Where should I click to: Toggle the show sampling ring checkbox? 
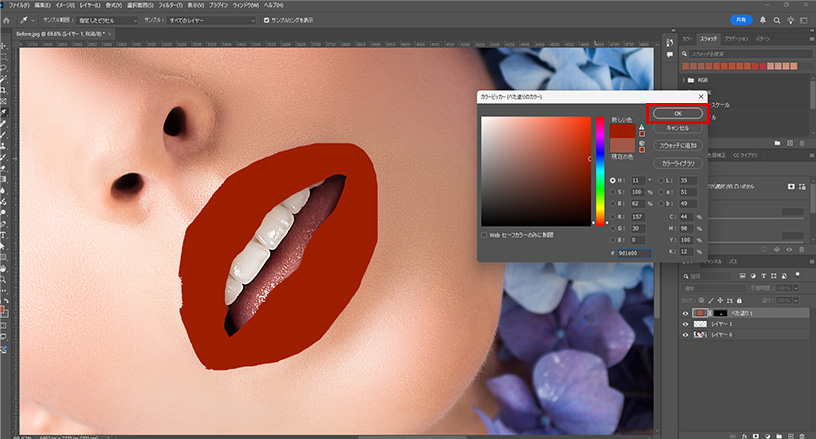click(x=264, y=19)
